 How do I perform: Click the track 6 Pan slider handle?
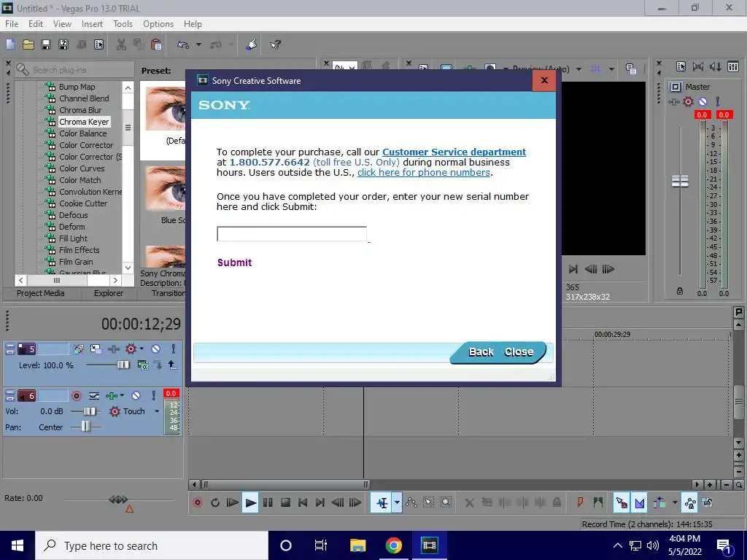point(86,427)
